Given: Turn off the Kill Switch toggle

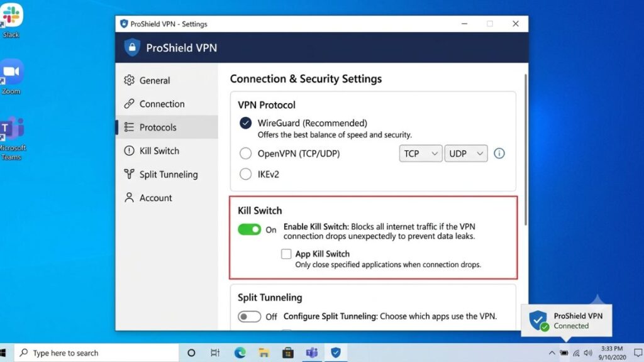Looking at the screenshot, I should click(249, 229).
